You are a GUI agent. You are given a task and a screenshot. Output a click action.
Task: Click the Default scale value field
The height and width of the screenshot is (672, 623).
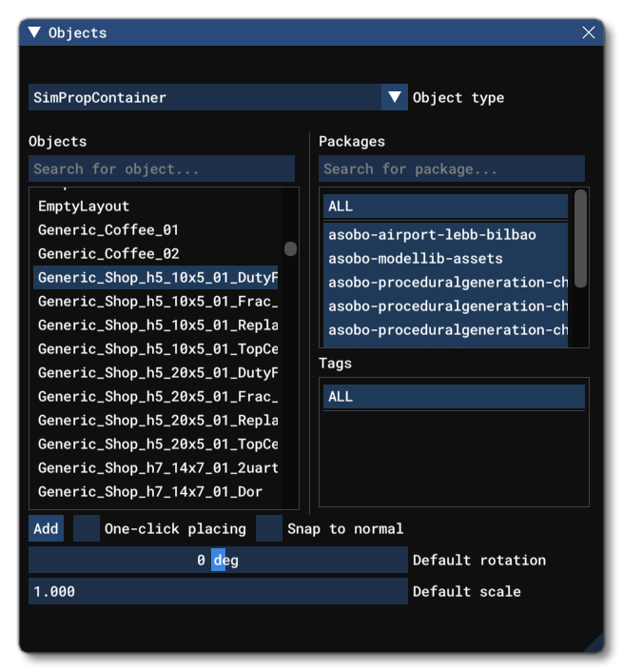[x=218, y=591]
